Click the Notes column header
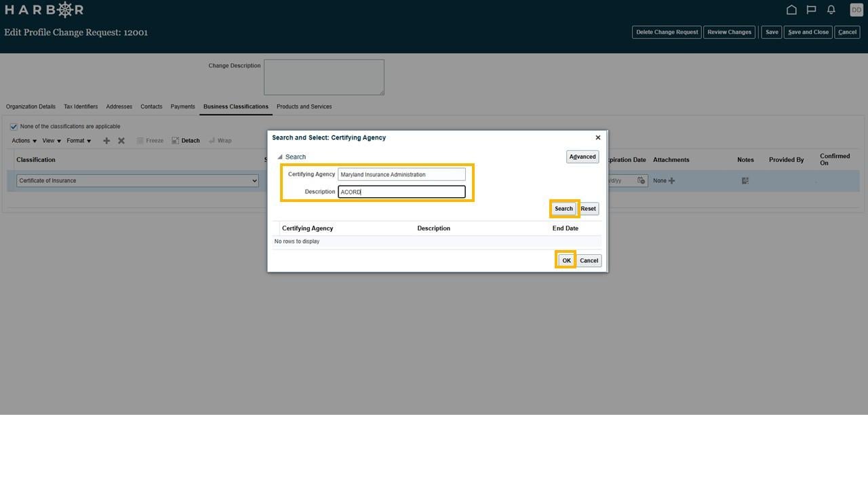The height and width of the screenshot is (488, 868). click(745, 160)
